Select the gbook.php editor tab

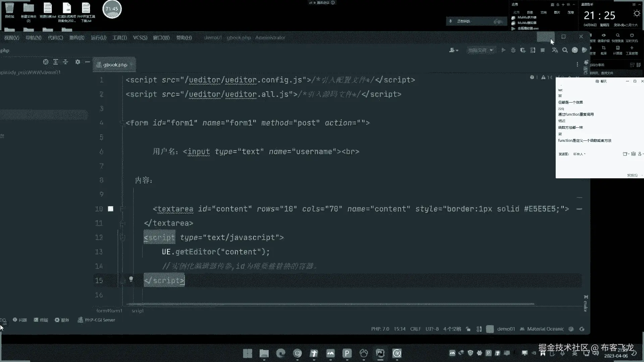(115, 65)
